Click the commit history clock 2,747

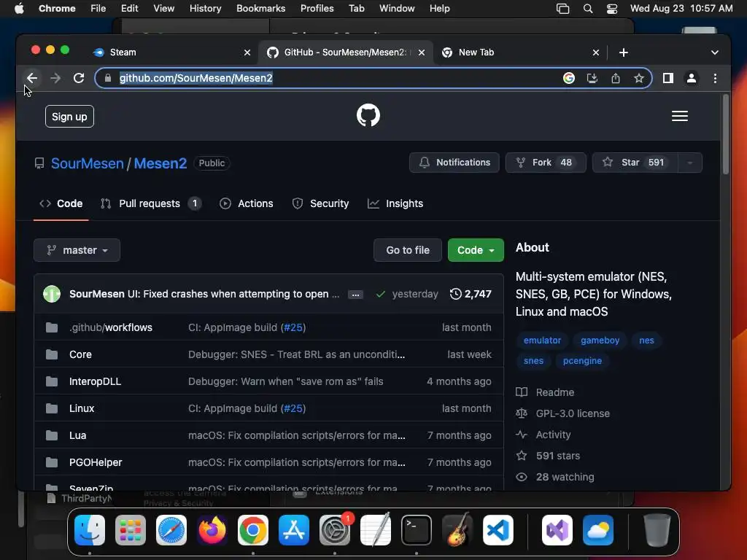471,294
